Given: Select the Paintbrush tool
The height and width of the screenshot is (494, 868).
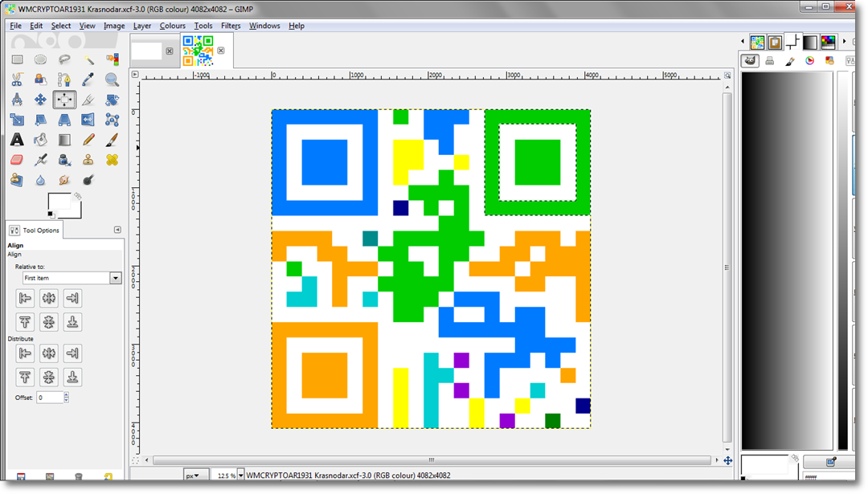Looking at the screenshot, I should (112, 140).
